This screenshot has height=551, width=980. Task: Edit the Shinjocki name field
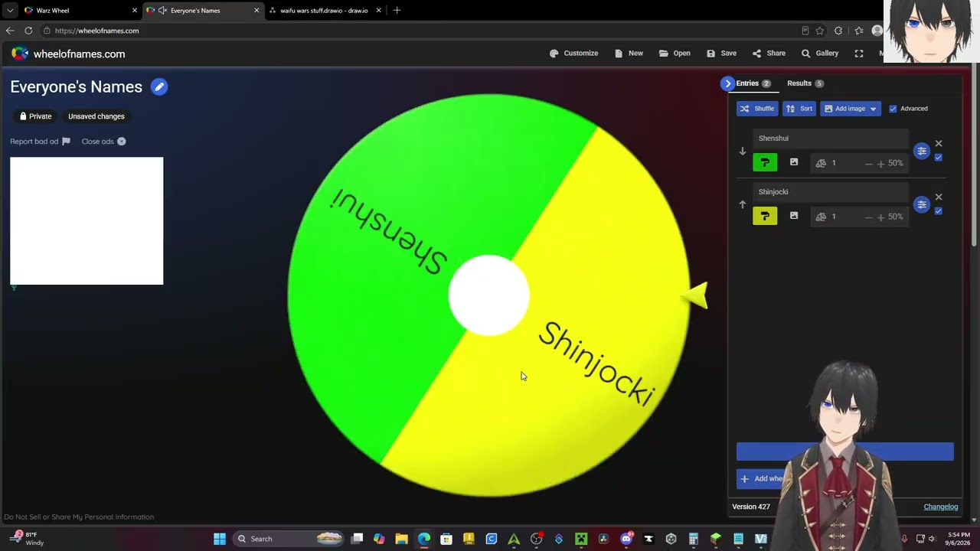[831, 192]
